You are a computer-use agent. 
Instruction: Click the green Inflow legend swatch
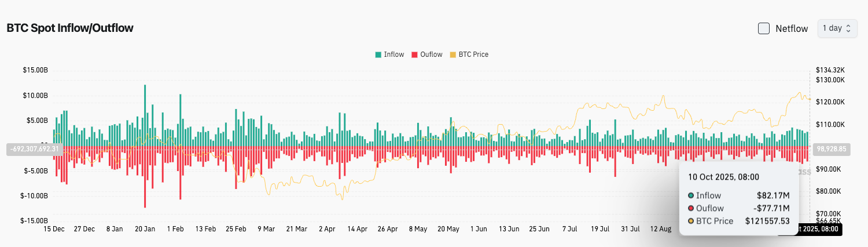[x=378, y=55]
